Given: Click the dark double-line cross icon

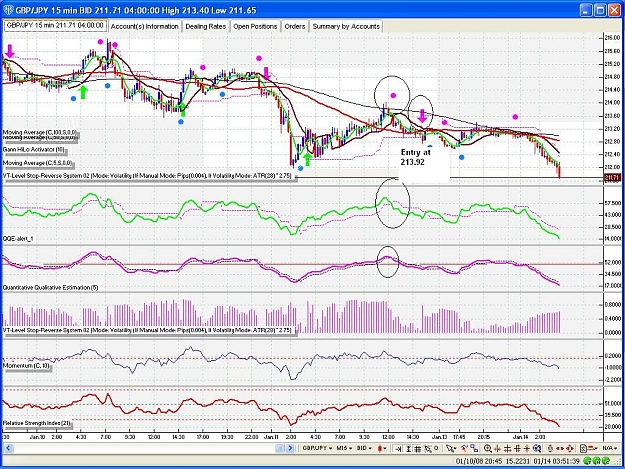Looking at the screenshot, I should tap(507, 449).
